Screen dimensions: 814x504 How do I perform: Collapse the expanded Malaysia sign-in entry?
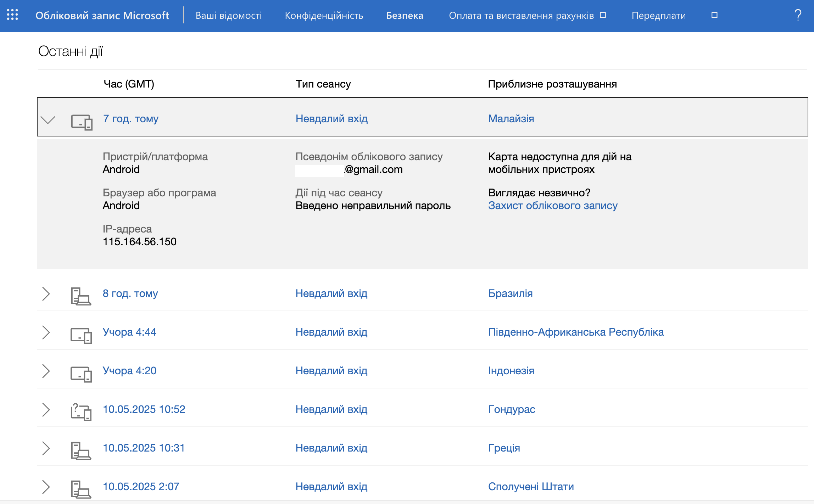(x=48, y=120)
